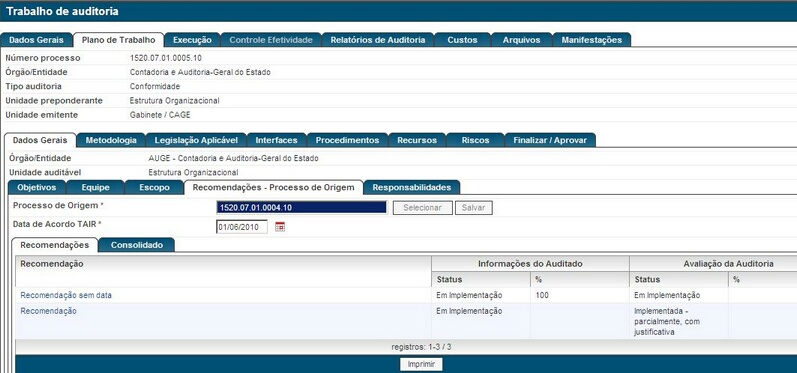Click the Avaliação da Auditoria header
Image resolution: width=797 pixels, height=373 pixels.
pyautogui.click(x=728, y=264)
